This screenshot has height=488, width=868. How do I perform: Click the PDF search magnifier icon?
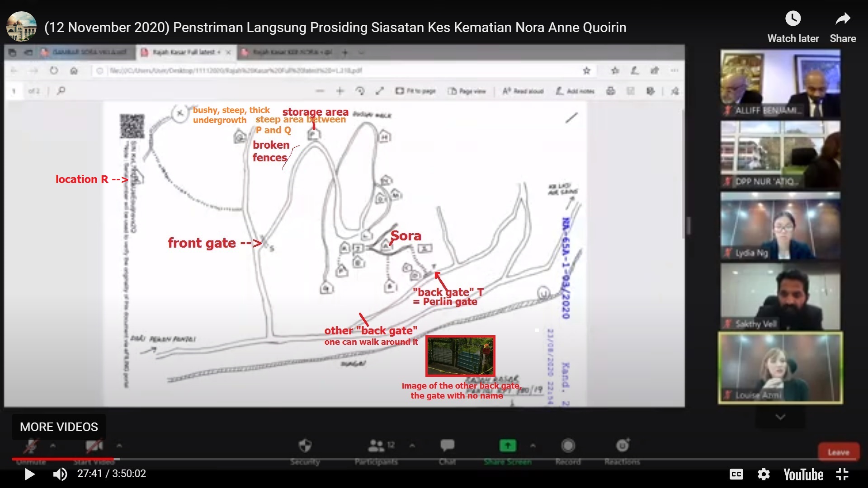pyautogui.click(x=61, y=91)
